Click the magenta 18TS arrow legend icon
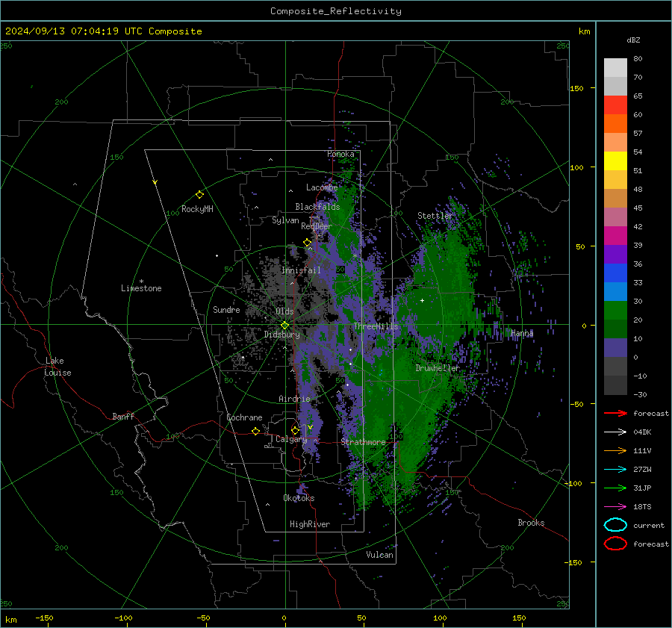 pyautogui.click(x=615, y=507)
